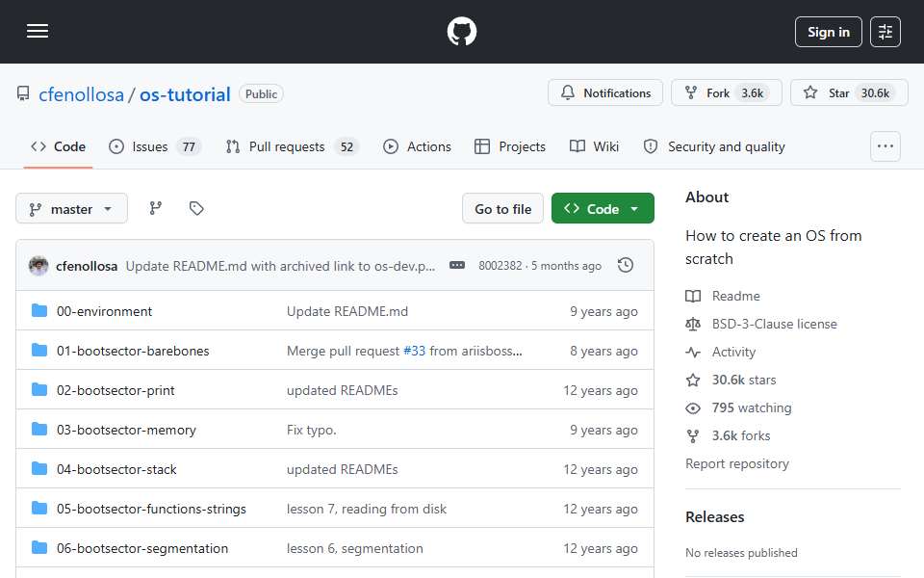Open cfenollosa user profile link
The height and width of the screenshot is (578, 924).
[81, 94]
